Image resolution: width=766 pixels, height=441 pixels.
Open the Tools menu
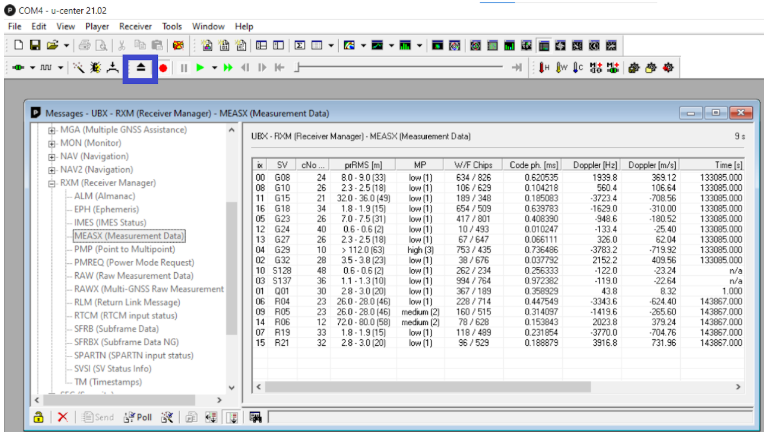pos(172,26)
